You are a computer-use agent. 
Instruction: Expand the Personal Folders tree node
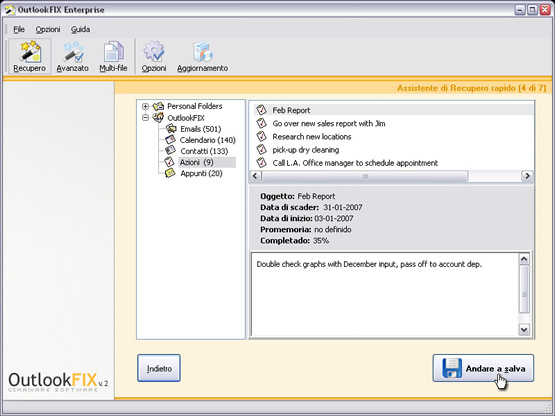[x=145, y=106]
